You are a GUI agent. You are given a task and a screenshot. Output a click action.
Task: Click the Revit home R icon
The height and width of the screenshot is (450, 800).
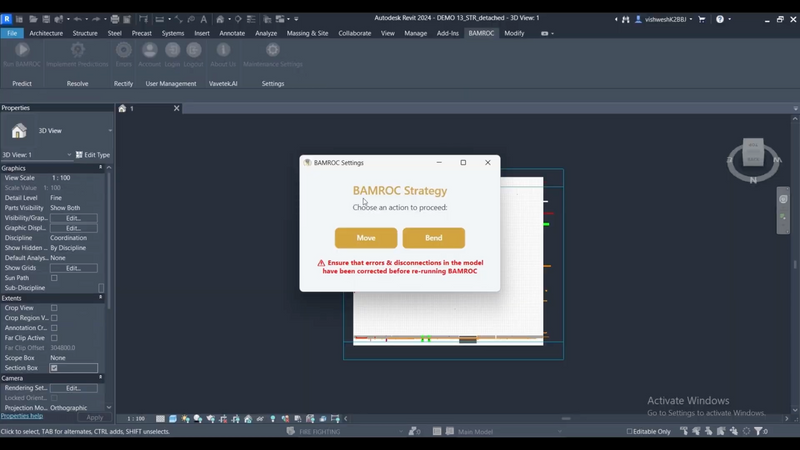6,19
